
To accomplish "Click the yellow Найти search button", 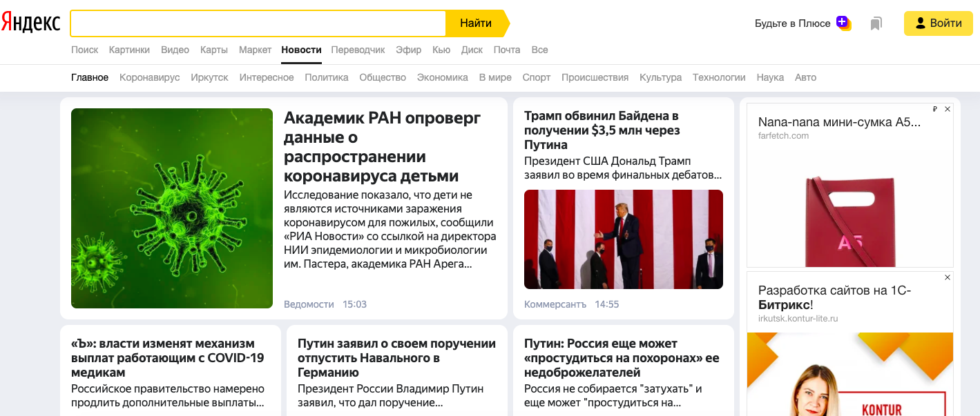I will [x=477, y=23].
